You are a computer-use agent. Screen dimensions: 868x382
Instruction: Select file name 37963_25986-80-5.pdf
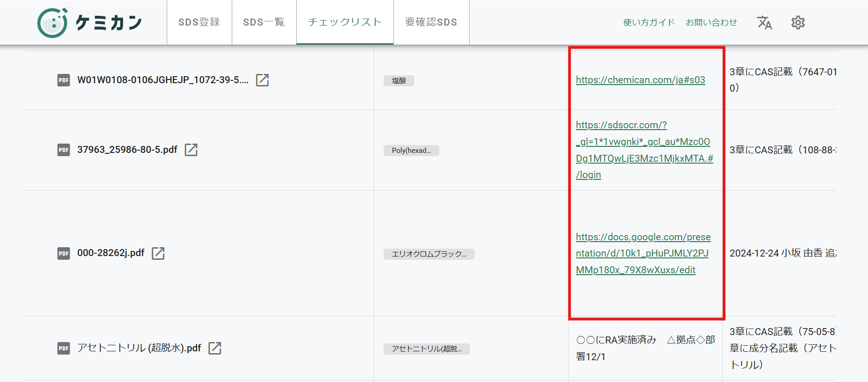pos(127,150)
